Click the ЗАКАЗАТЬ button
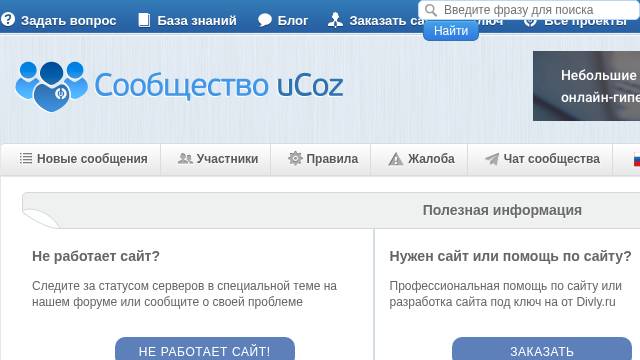 pyautogui.click(x=542, y=349)
